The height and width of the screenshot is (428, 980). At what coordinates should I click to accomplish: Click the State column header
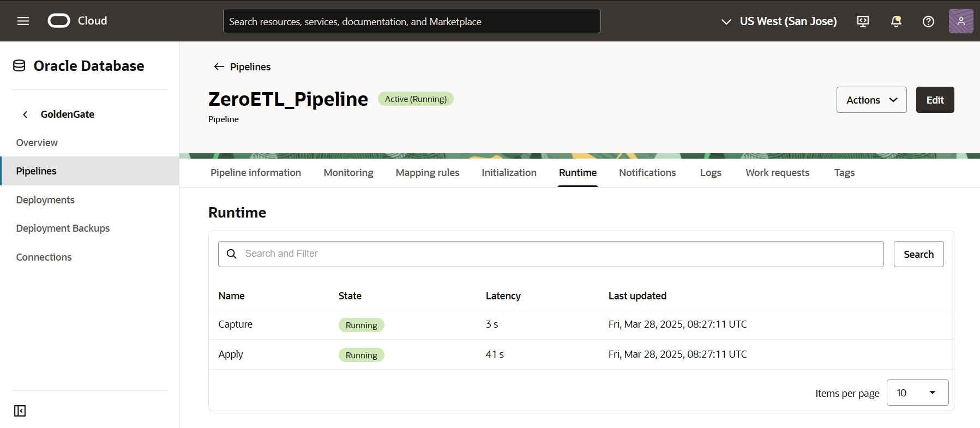[350, 296]
